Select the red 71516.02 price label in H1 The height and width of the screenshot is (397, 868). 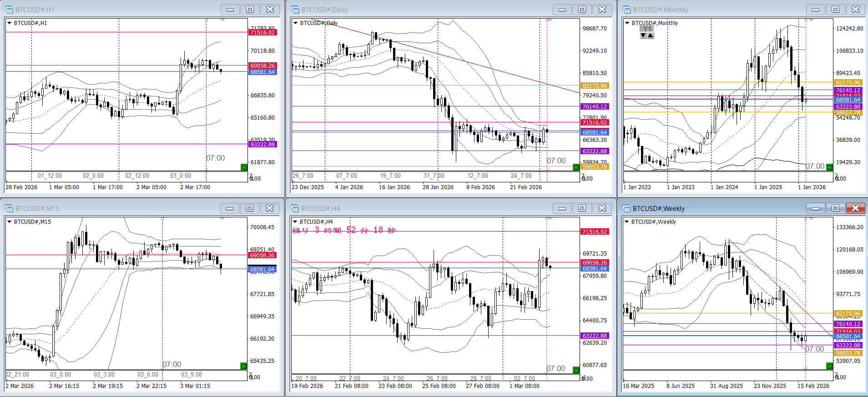click(x=262, y=32)
